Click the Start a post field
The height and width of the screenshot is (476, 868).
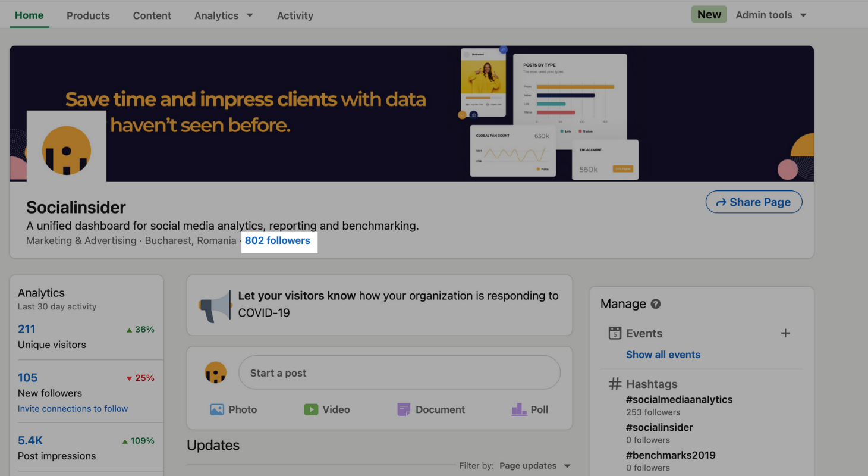(x=400, y=373)
